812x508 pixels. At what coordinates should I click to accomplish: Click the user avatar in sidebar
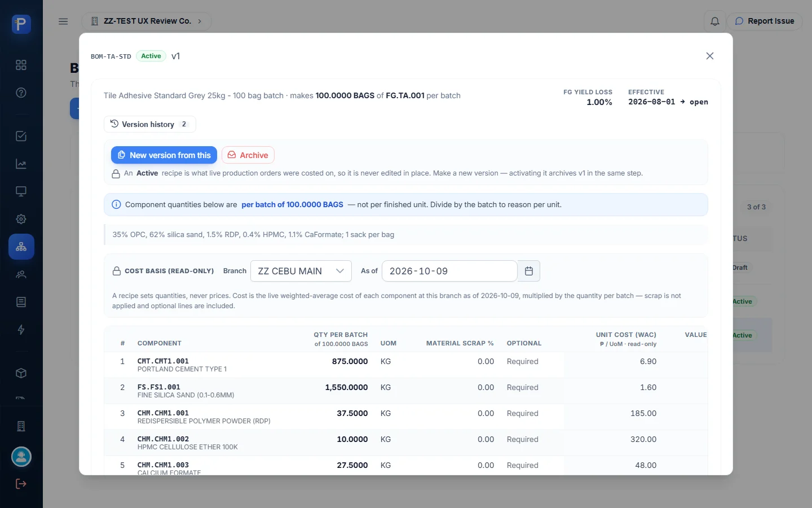(x=21, y=457)
